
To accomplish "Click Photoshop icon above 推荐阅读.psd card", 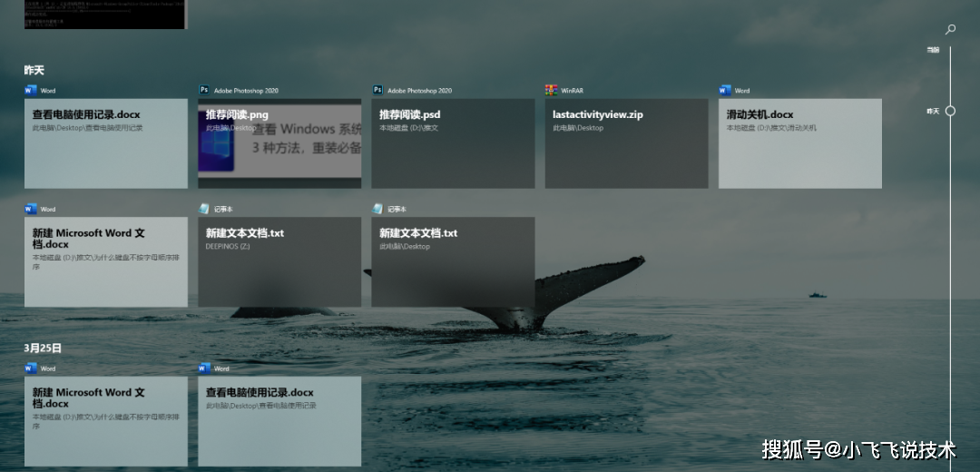I will click(x=377, y=90).
